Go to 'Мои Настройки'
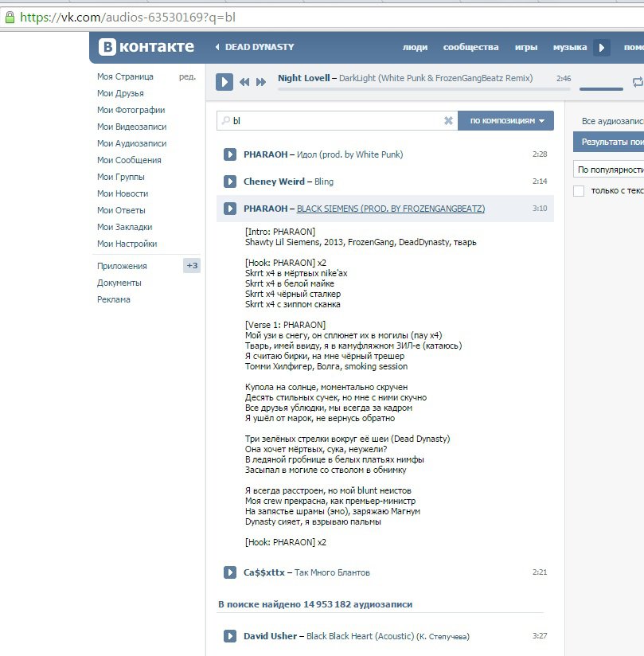Viewport: 644px width, 656px height. click(127, 244)
